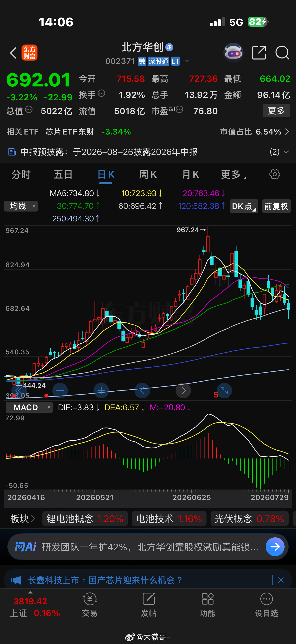Viewport: 296px width, 644px height.
Task: Expand the announcements (2) dropdown
Action: tap(279, 152)
